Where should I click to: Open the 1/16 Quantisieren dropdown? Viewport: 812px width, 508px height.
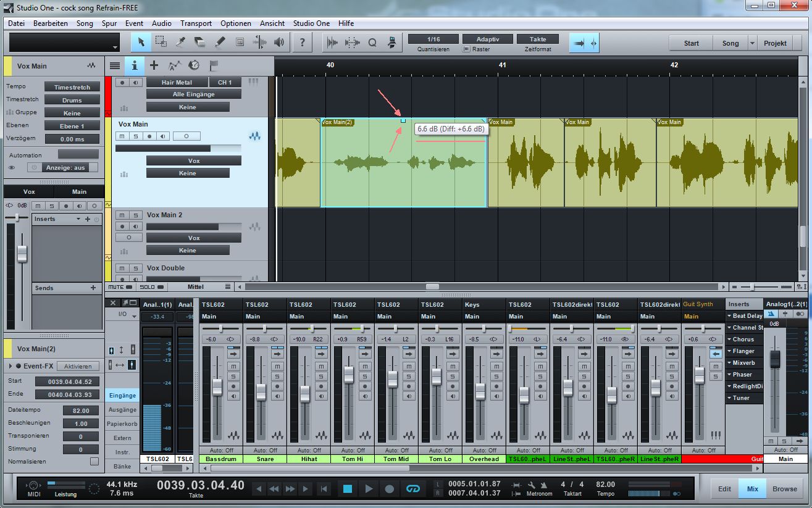tap(433, 39)
